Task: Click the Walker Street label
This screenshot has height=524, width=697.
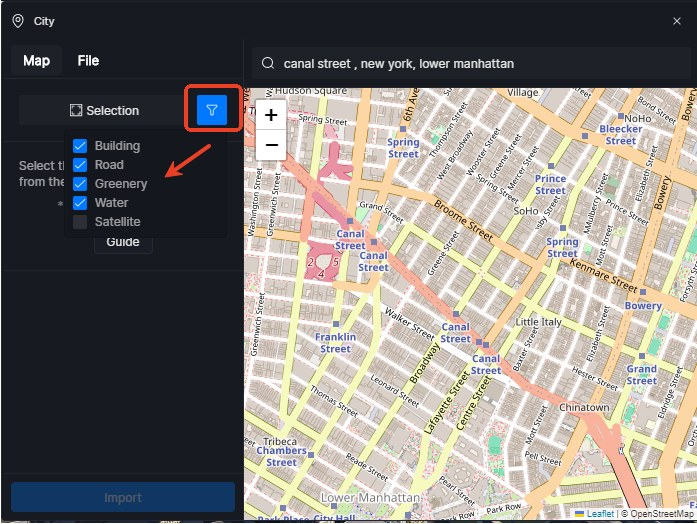Action: [x=409, y=324]
